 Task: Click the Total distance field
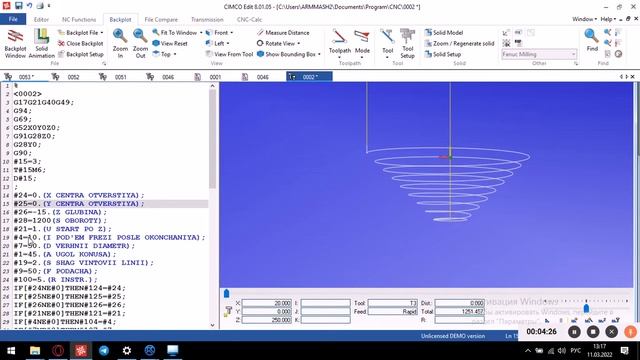(460, 311)
